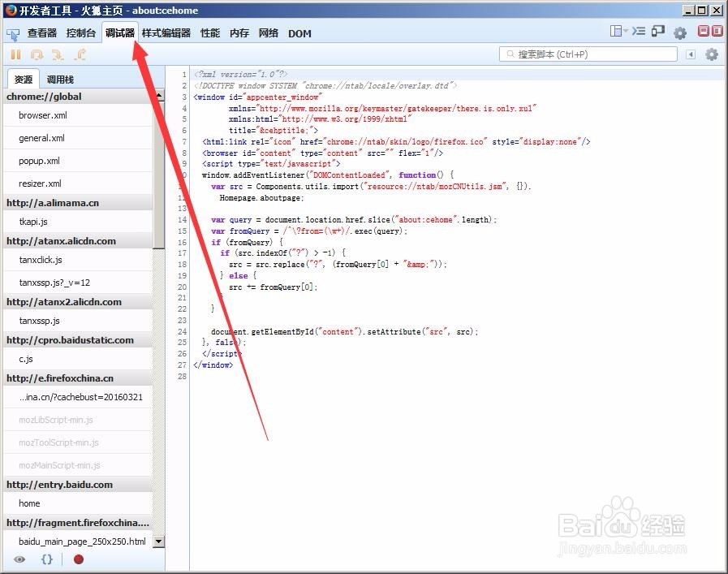
Task: Toggle the black-box source eye icon
Action: pos(19,559)
